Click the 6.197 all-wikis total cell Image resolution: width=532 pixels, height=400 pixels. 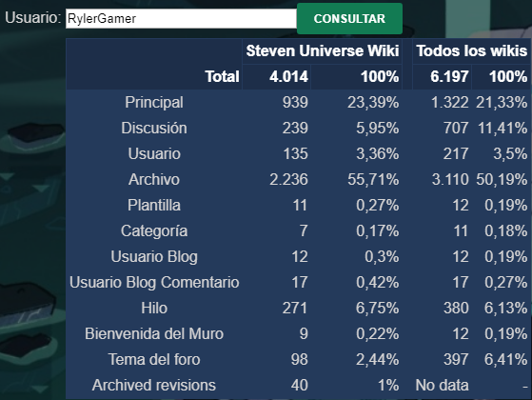(449, 77)
